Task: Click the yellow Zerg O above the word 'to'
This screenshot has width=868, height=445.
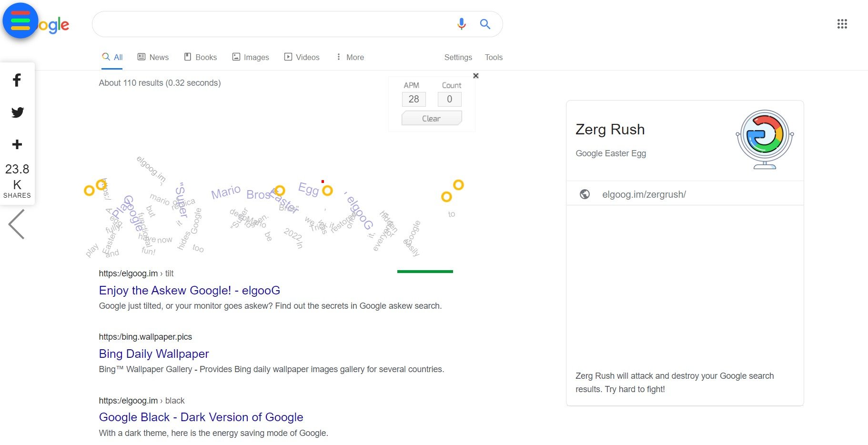Action: (446, 196)
